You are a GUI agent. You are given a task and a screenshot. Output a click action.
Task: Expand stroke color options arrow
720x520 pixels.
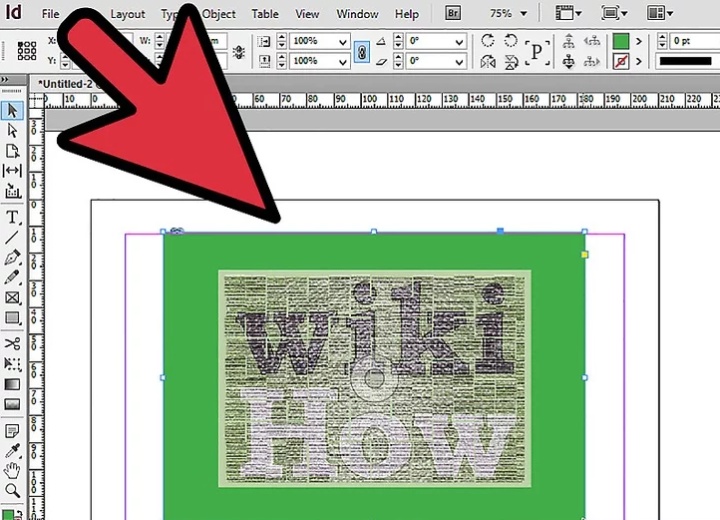(639, 61)
